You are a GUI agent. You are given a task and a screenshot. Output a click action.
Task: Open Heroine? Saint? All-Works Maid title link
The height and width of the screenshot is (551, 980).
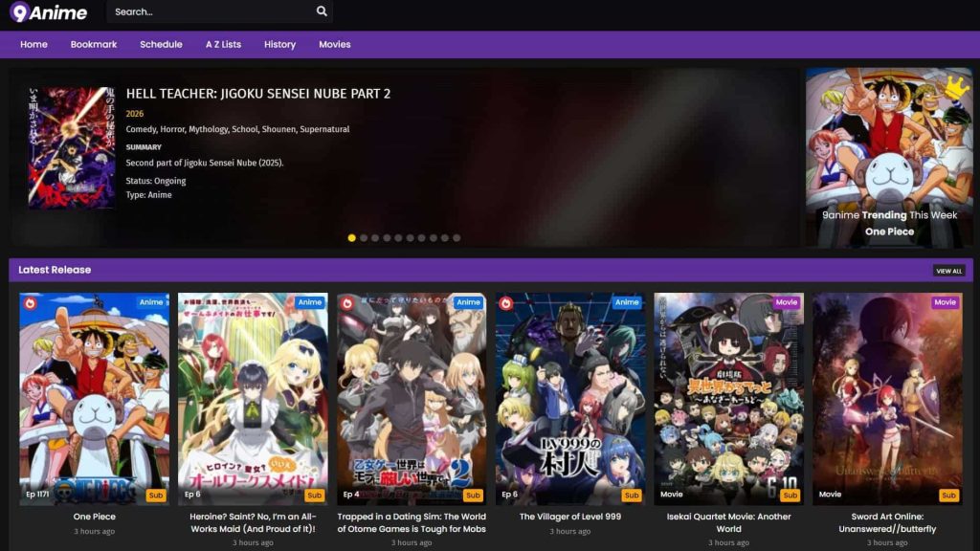pyautogui.click(x=253, y=523)
